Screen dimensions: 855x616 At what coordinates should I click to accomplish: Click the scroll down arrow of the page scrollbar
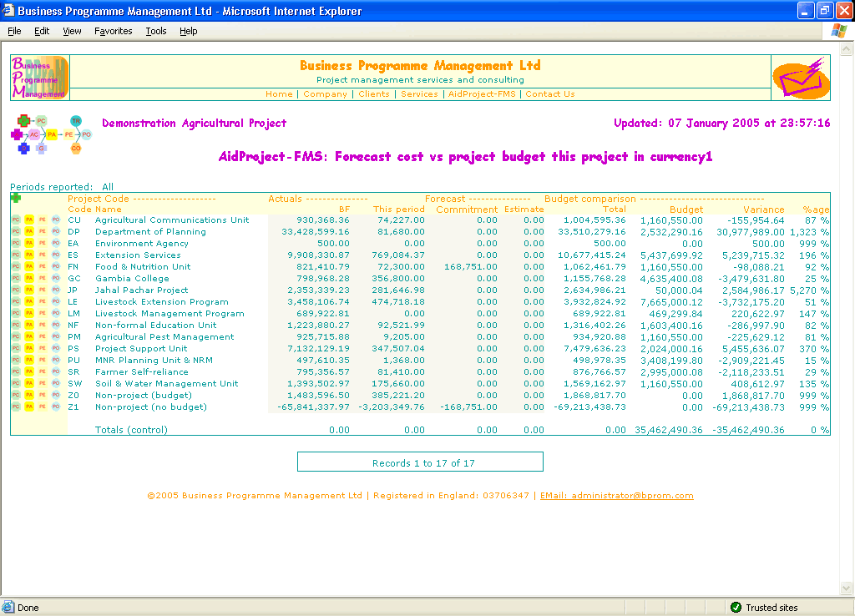pos(847,588)
